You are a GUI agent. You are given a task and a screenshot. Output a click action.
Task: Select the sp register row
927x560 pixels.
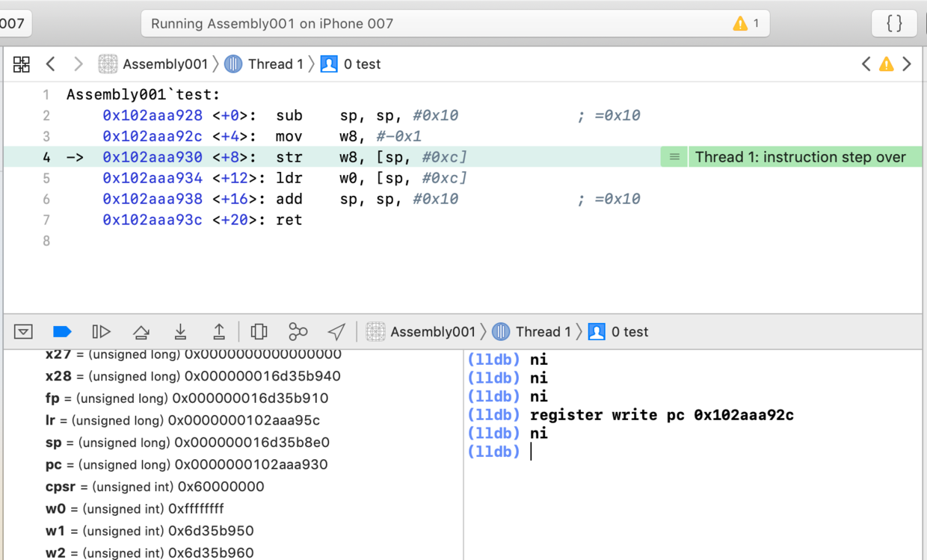(x=187, y=443)
